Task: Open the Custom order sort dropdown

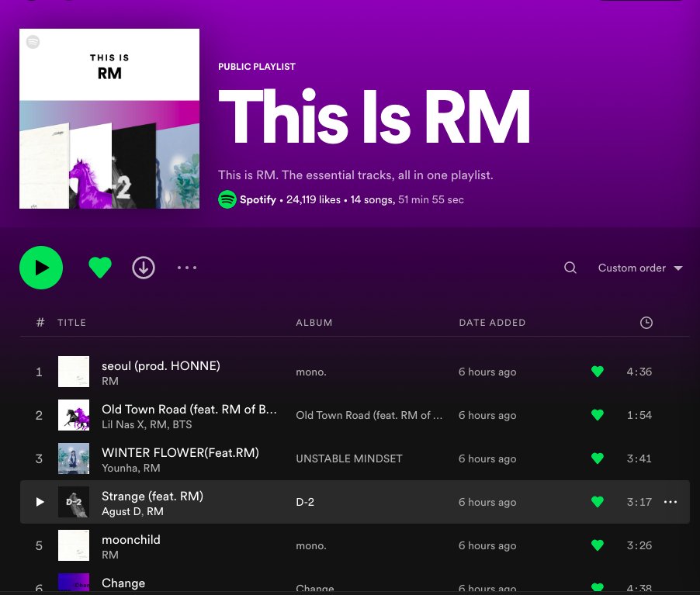Action: coord(640,268)
